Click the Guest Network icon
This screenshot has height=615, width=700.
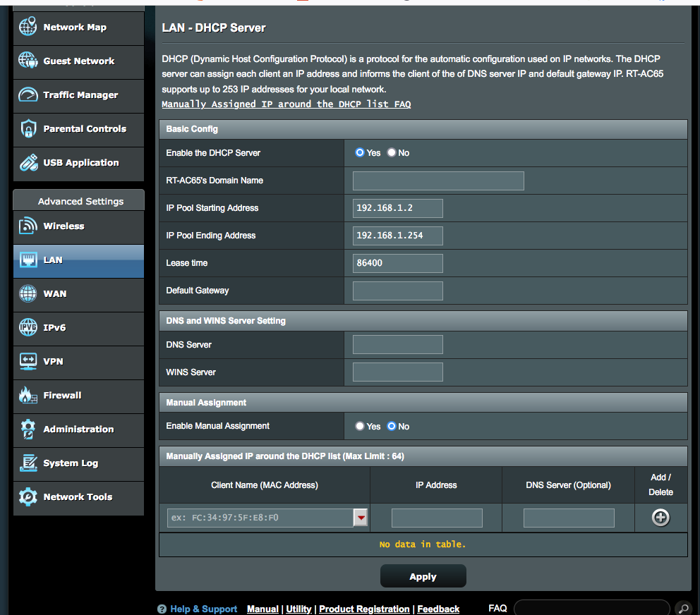pos(28,60)
